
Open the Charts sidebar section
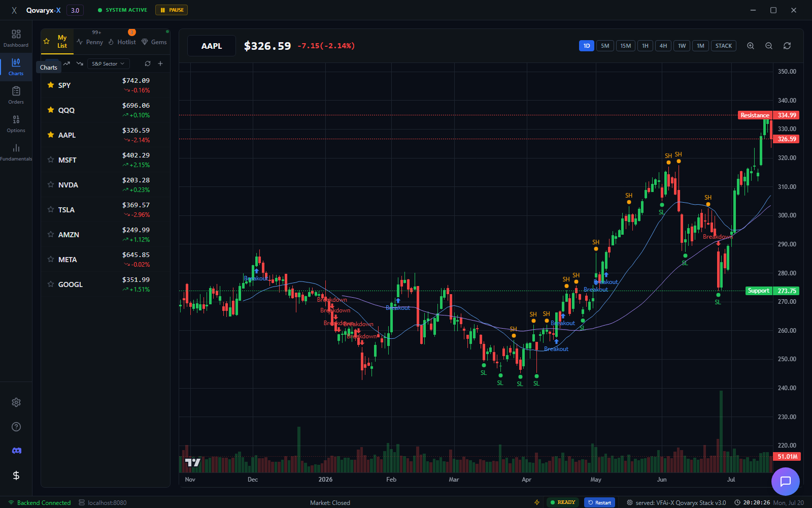(16, 67)
